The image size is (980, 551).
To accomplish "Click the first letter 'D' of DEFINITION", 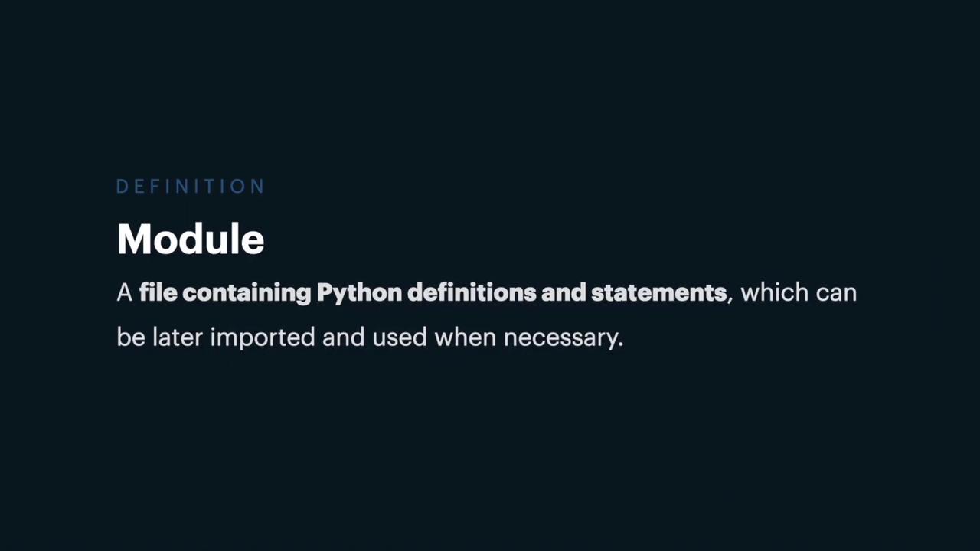I will coord(122,187).
